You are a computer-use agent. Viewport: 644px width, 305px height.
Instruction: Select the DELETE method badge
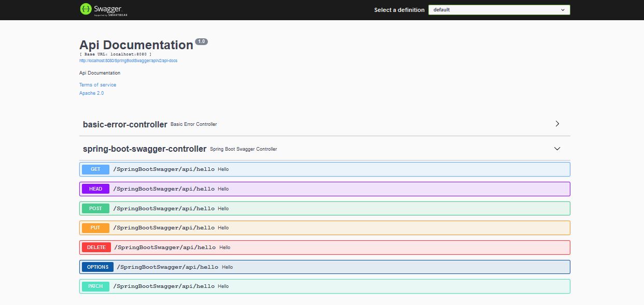[x=95, y=247]
